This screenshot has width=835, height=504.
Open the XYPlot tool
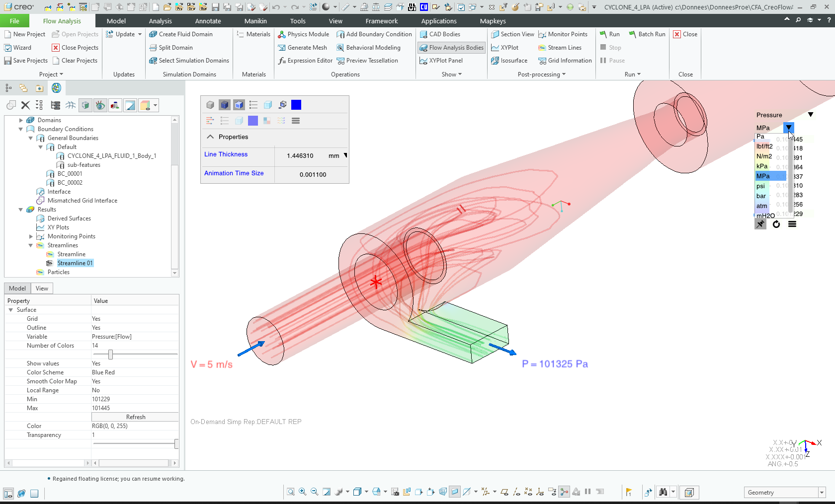(x=505, y=47)
